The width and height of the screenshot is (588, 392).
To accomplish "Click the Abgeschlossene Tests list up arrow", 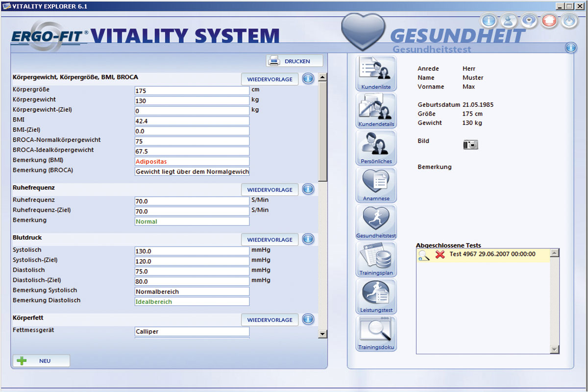I will point(555,253).
